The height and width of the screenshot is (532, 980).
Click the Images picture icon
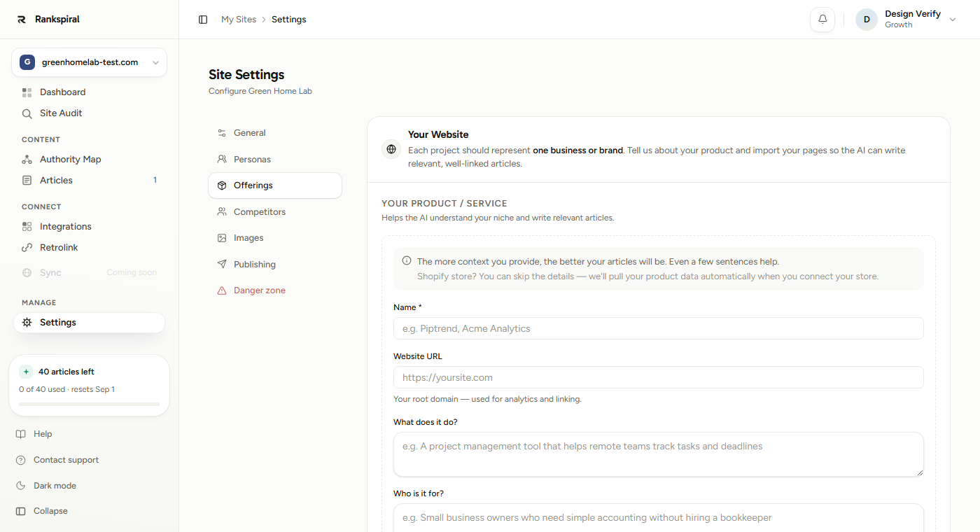222,238
